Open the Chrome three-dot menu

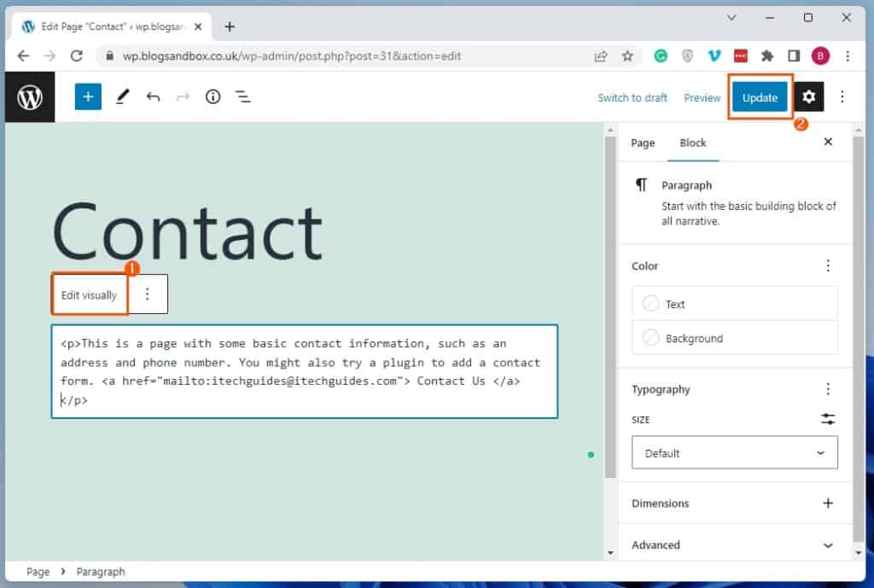848,55
